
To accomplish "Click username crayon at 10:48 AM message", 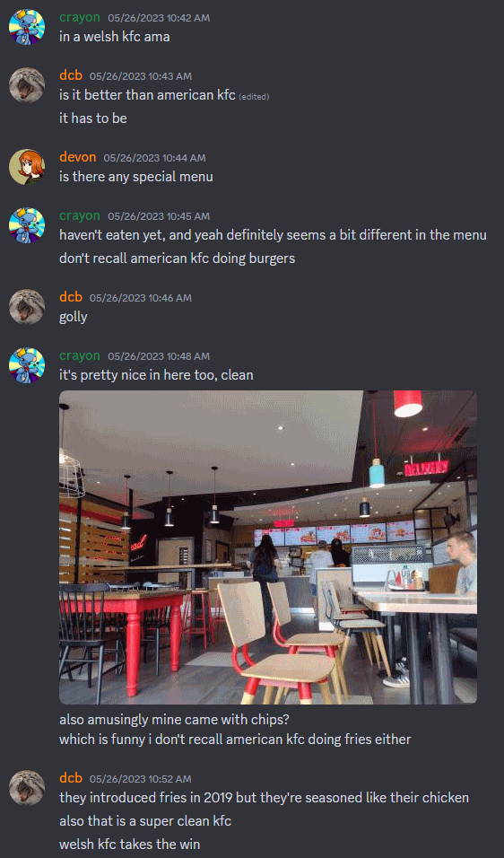I will click(80, 355).
